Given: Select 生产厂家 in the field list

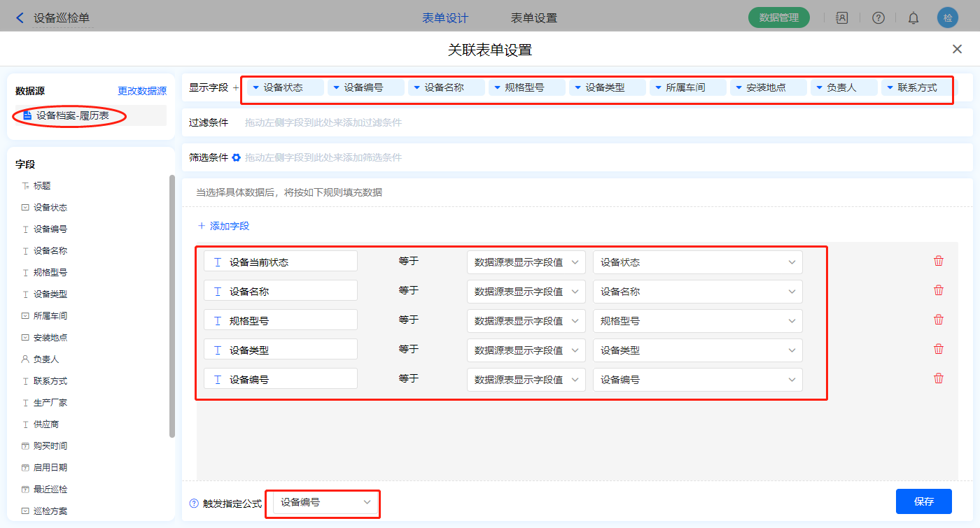Looking at the screenshot, I should [x=50, y=403].
